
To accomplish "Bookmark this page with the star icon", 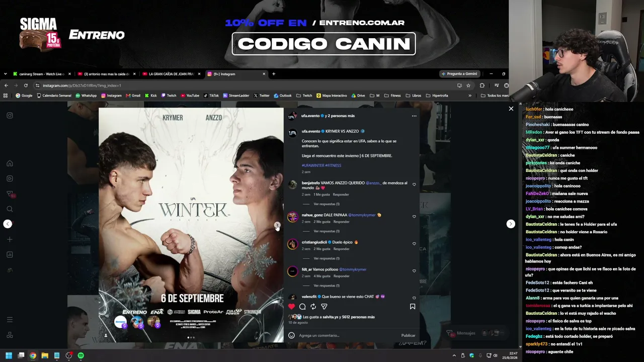I will point(468,85).
